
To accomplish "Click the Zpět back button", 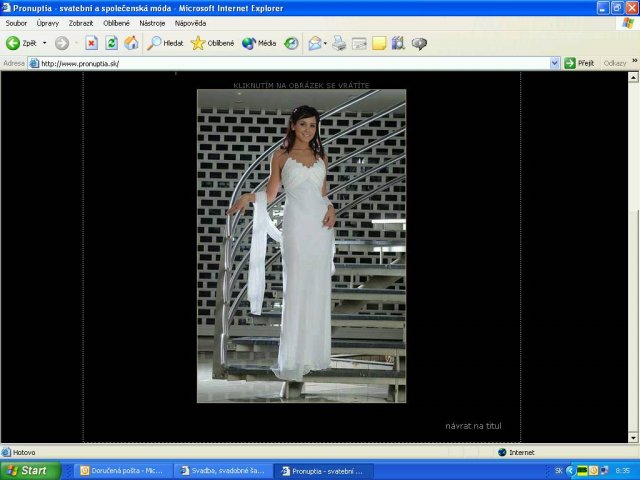I will pos(22,43).
